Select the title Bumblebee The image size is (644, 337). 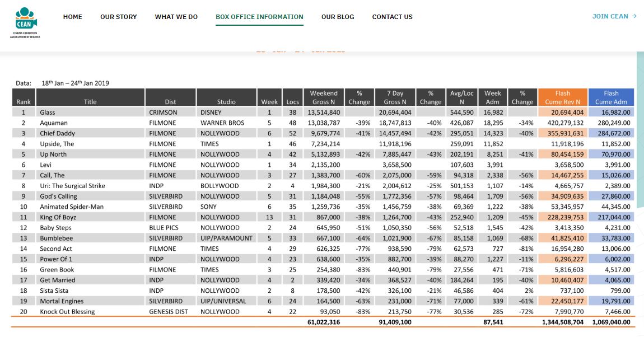pyautogui.click(x=56, y=238)
